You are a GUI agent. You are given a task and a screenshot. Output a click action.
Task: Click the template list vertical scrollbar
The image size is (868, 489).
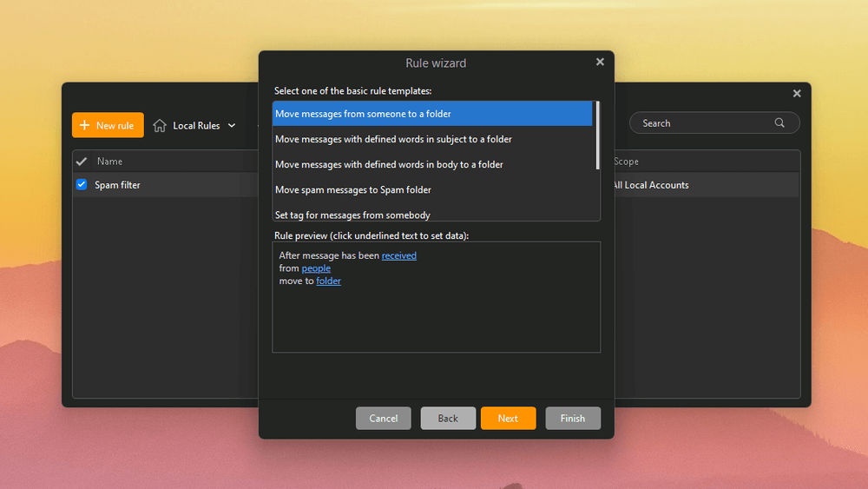597,135
